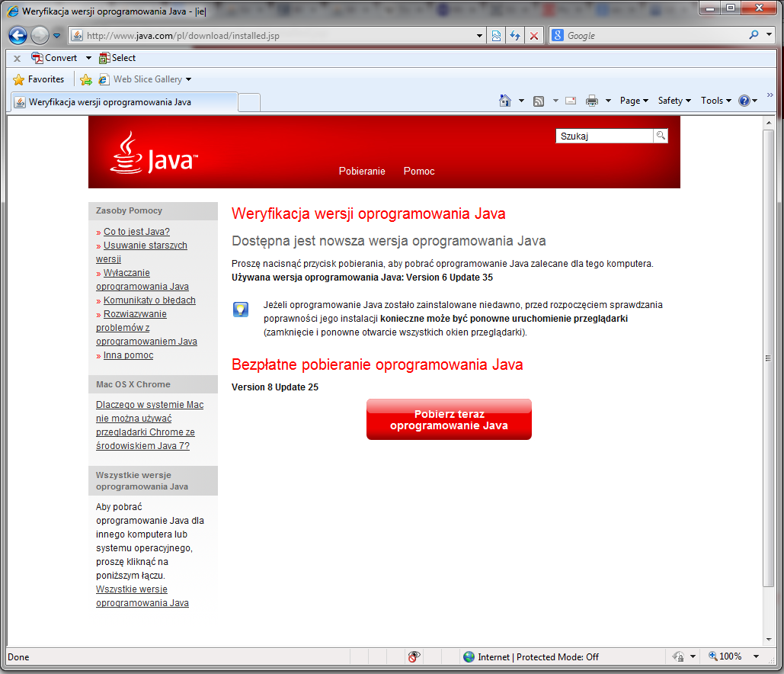784x674 pixels.
Task: Open the Favorites star button
Action: pyautogui.click(x=39, y=79)
